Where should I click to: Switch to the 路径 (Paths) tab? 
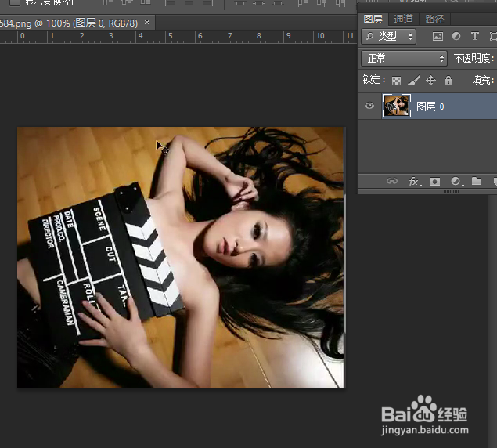coord(434,19)
